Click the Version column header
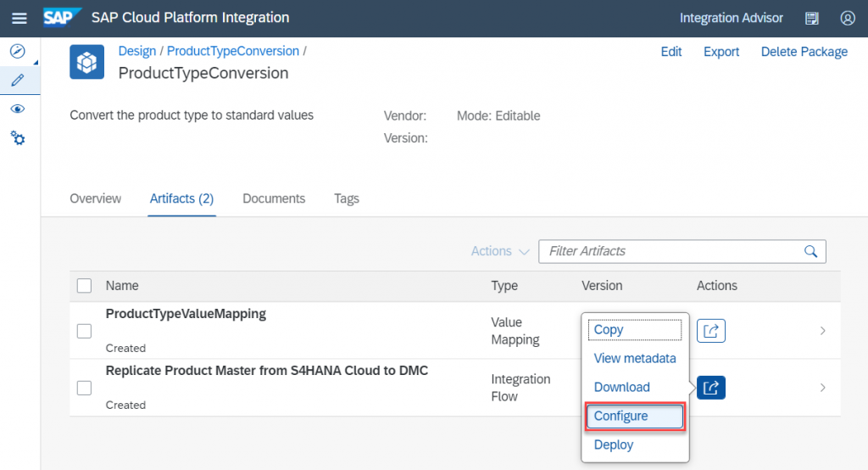The width and height of the screenshot is (868, 470). click(x=602, y=286)
